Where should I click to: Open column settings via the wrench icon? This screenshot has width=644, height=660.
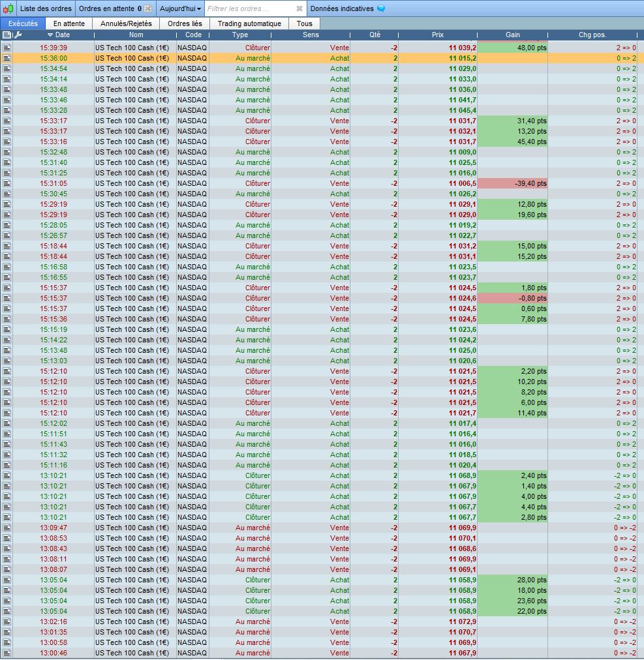(18, 35)
